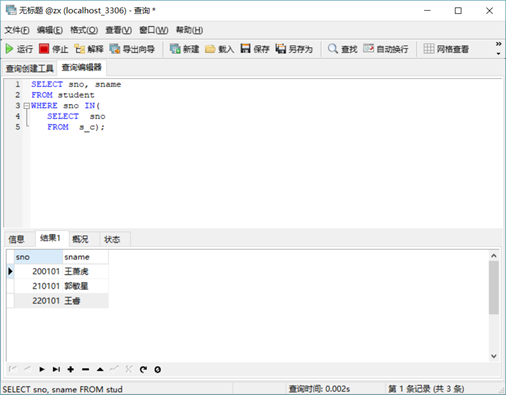Image resolution: width=506 pixels, height=395 pixels.
Task: Open the 查看(V) menu
Action: (x=118, y=30)
